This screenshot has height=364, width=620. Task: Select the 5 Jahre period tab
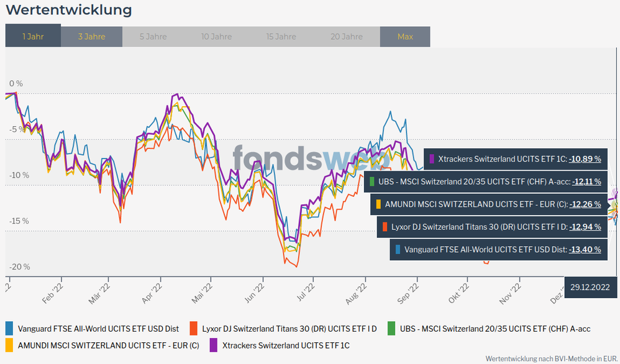point(153,37)
